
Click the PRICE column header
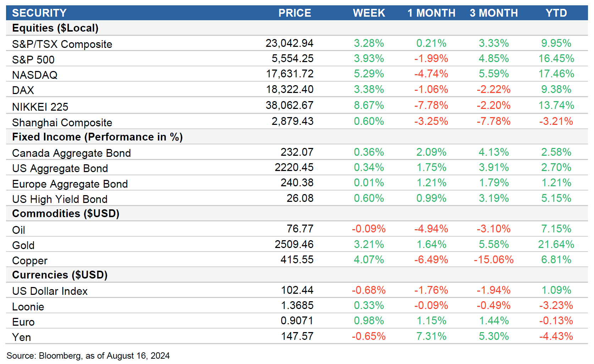(295, 13)
